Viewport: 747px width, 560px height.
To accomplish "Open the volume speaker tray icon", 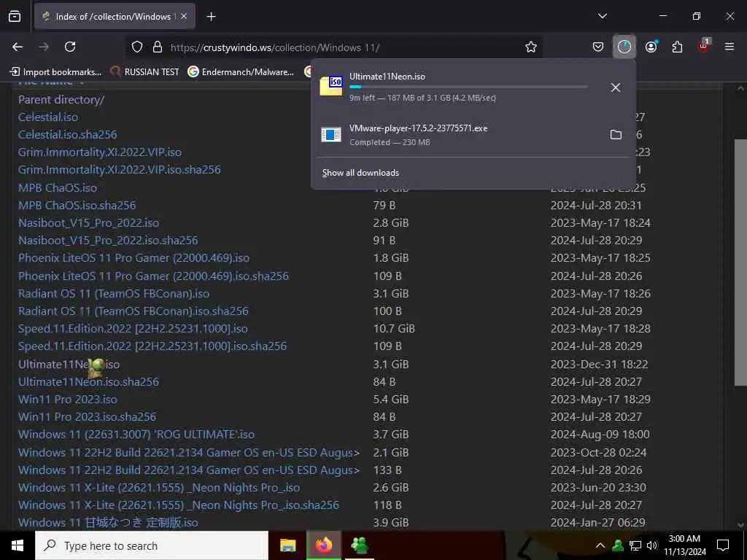I will point(652,545).
